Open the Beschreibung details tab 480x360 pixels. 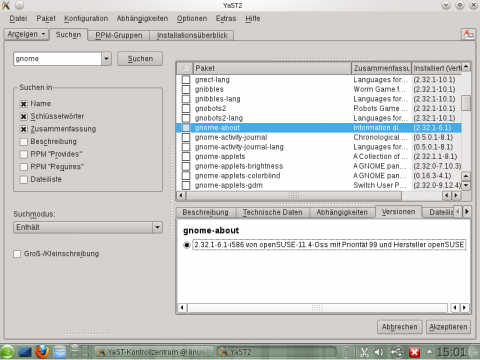coord(205,212)
